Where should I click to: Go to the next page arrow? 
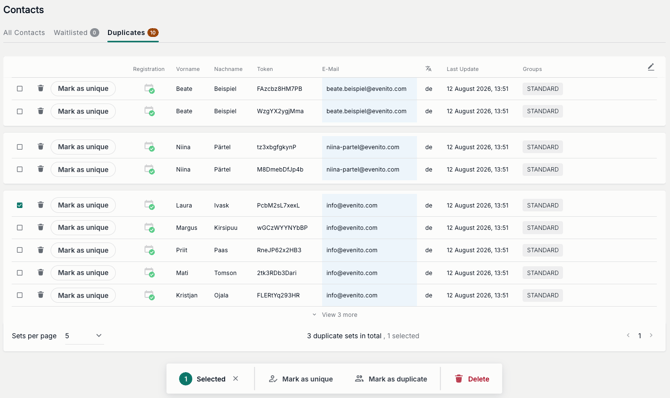[651, 336]
